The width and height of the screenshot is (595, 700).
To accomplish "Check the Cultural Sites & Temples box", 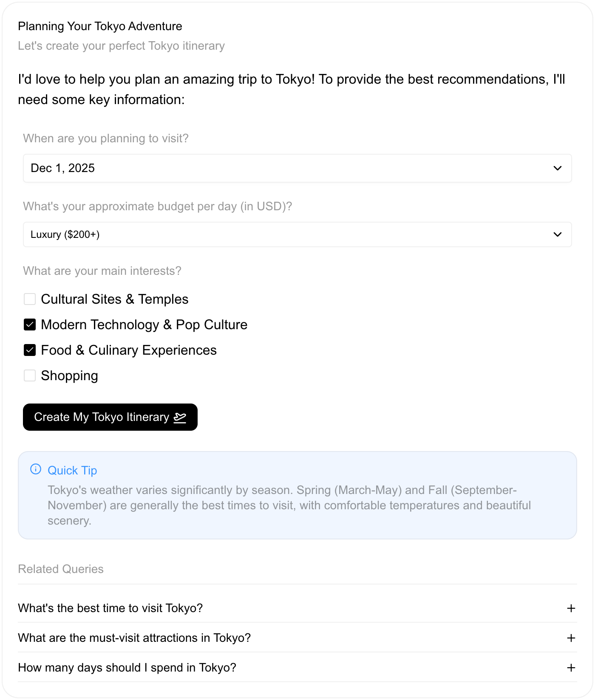I will coord(30,299).
